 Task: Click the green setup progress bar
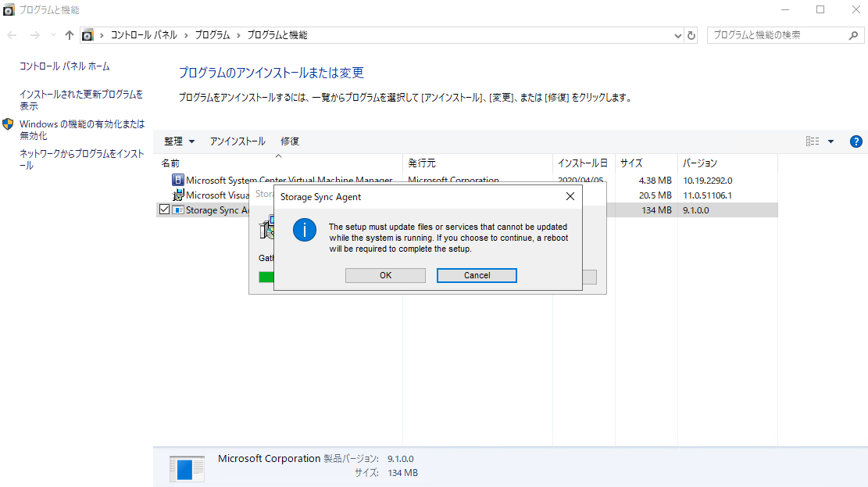click(x=266, y=277)
